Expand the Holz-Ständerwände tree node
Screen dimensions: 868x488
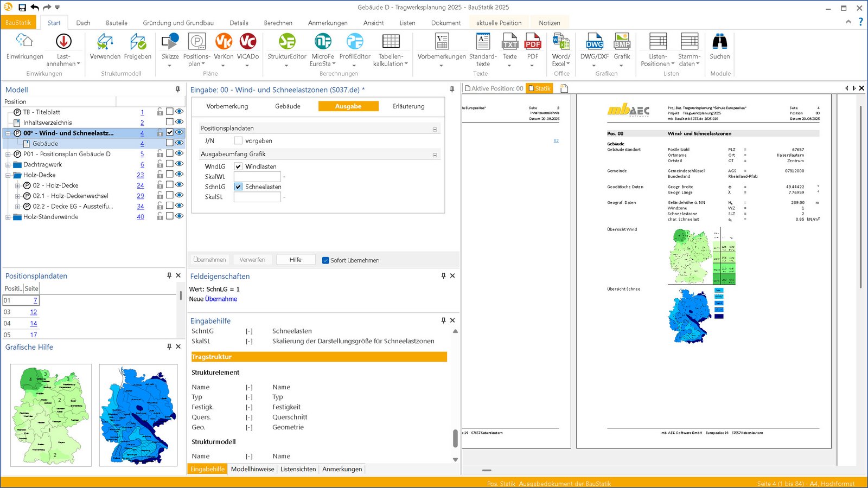point(8,217)
